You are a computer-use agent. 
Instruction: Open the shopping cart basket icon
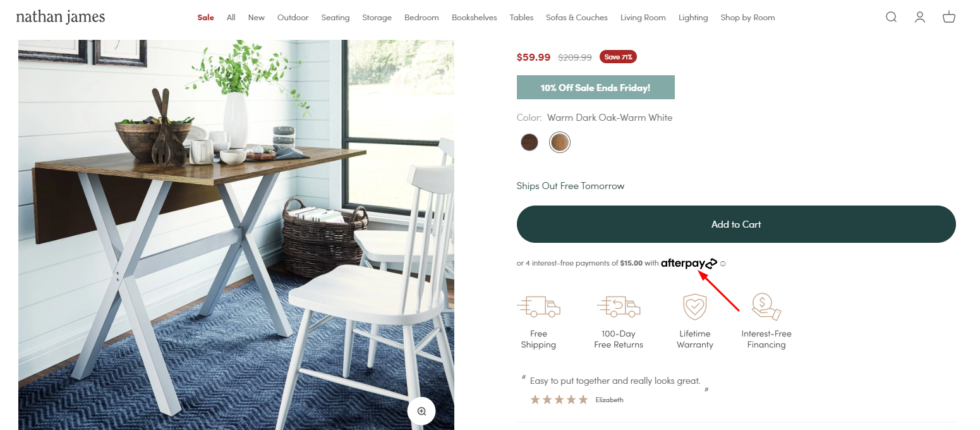tap(949, 17)
